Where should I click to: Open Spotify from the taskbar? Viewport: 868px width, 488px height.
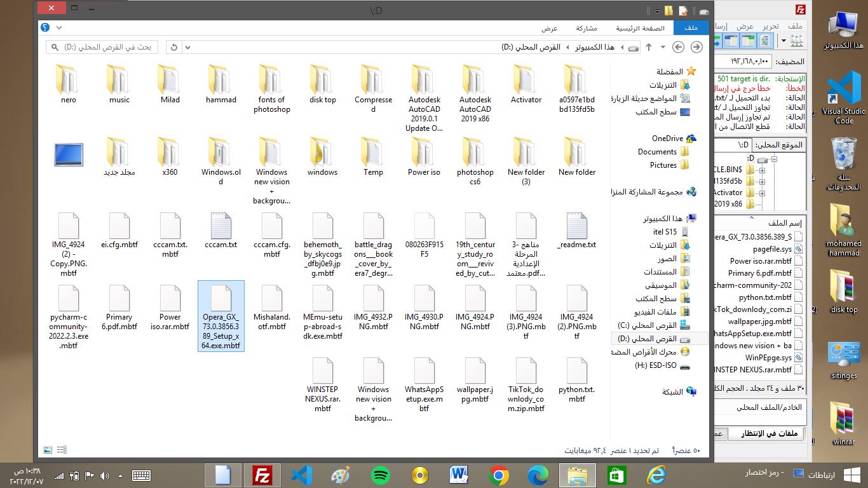380,475
